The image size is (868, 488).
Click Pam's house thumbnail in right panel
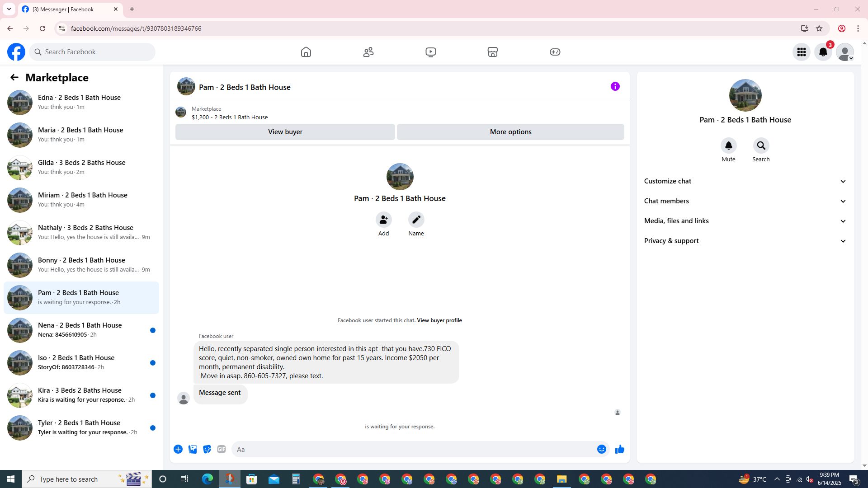pos(745,95)
